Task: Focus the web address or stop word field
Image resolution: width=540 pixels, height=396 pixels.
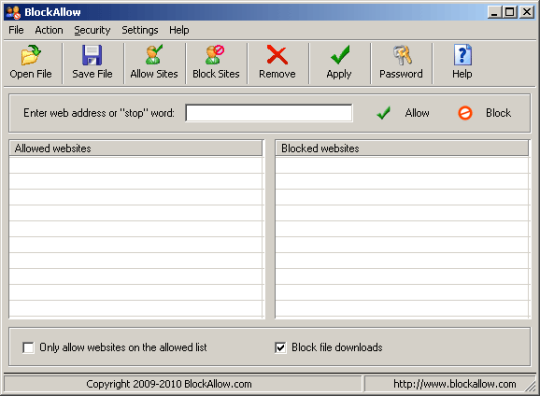Action: 269,113
